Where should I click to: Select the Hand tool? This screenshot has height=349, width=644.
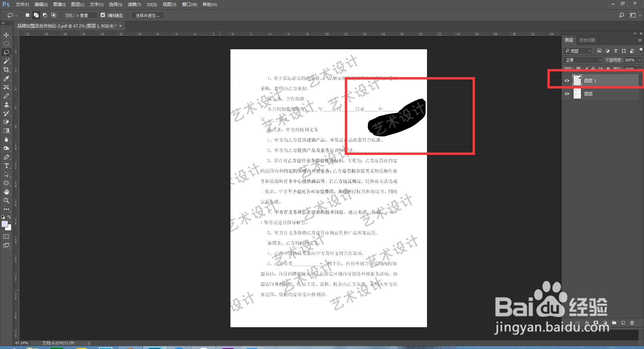pos(6,192)
